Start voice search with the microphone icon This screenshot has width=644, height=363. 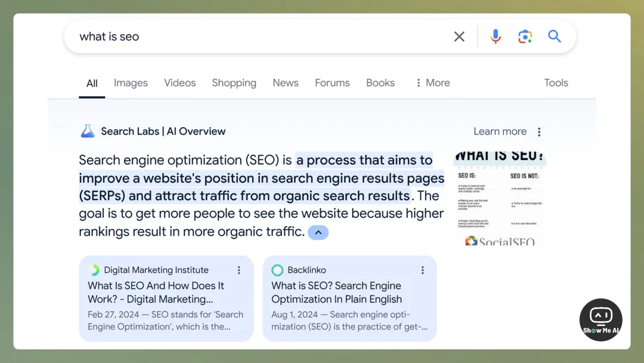tap(496, 36)
